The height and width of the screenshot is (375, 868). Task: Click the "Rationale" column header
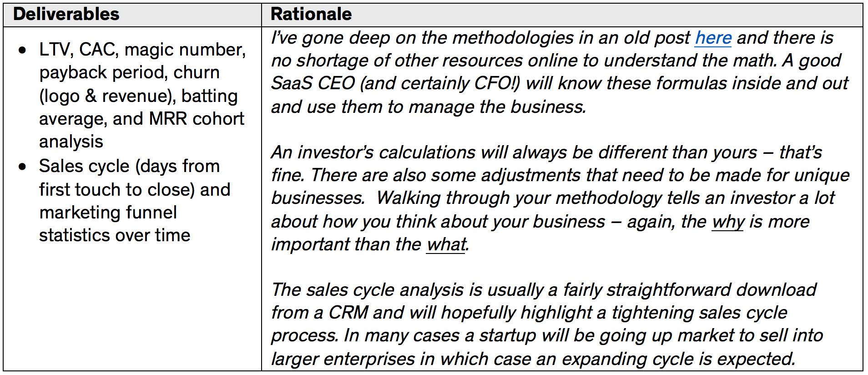pyautogui.click(x=311, y=15)
